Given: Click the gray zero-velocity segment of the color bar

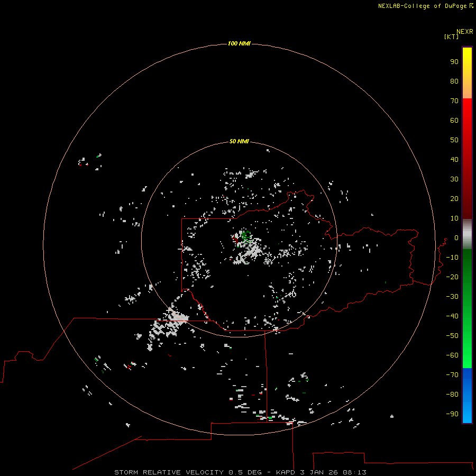Looking at the screenshot, I should pos(467,234).
